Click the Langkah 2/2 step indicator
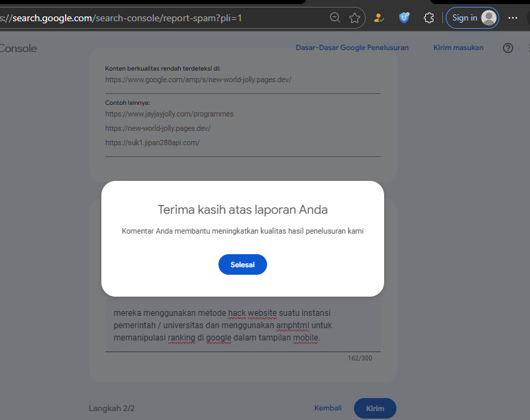530x420 pixels. 112,408
